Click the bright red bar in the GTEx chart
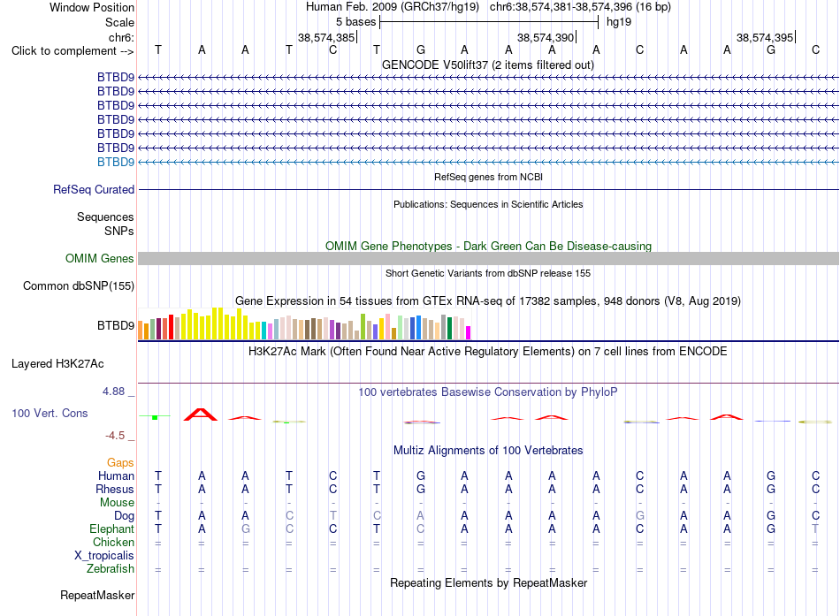The image size is (840, 616). coord(171,327)
